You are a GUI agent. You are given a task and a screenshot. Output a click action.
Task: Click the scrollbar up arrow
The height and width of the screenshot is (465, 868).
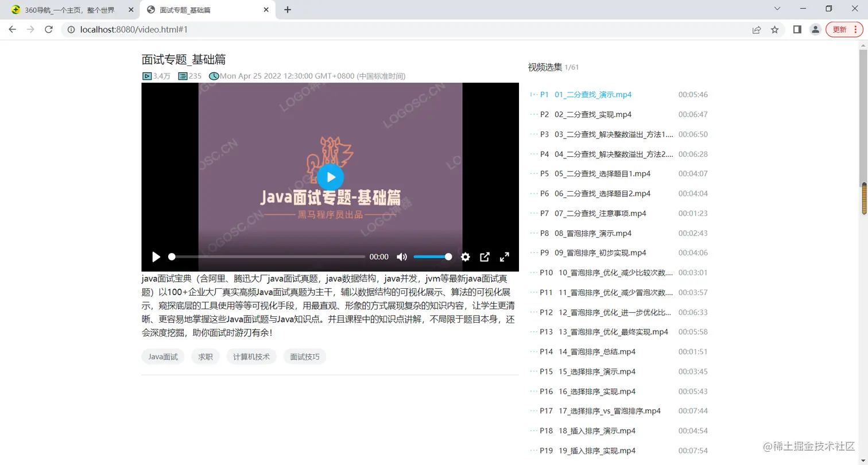click(863, 45)
